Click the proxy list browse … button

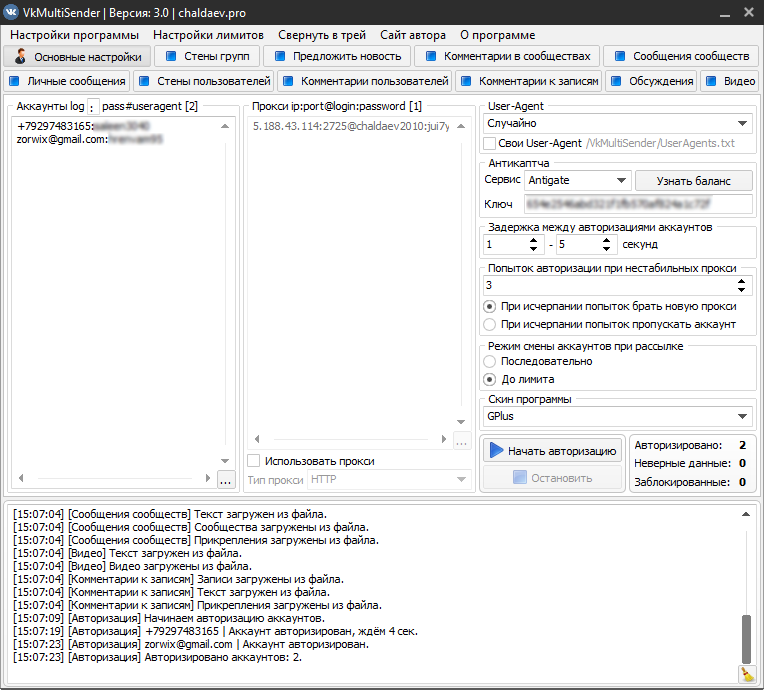point(461,441)
